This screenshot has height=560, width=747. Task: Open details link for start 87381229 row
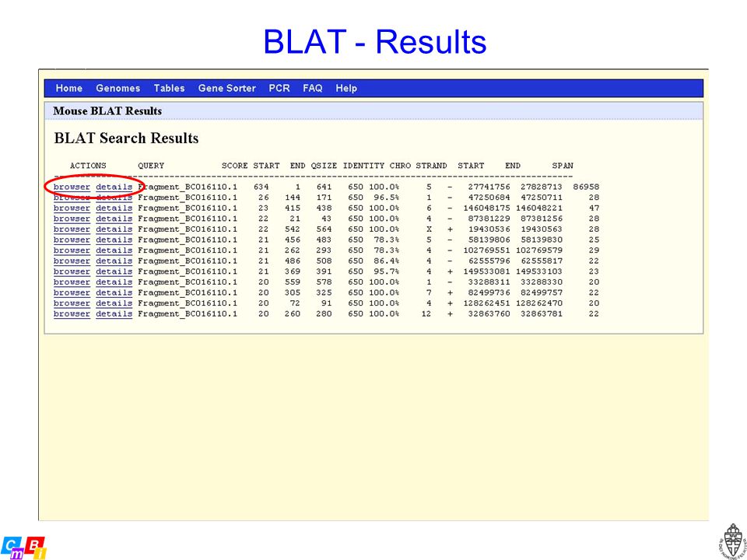pyautogui.click(x=114, y=219)
